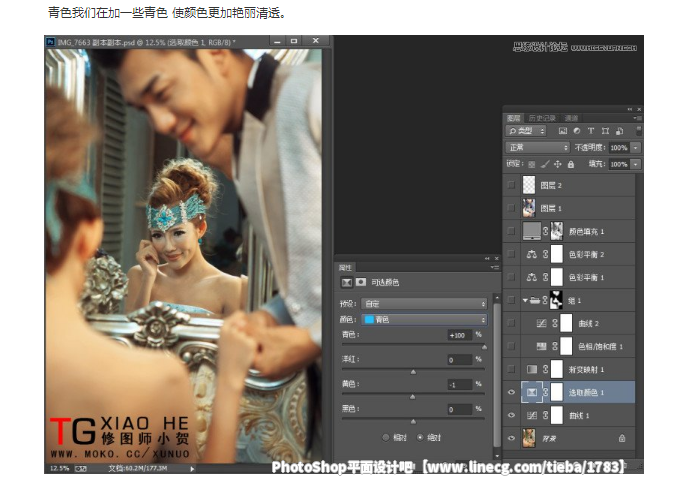680x486 pixels.
Task: Collapse the properties panel with double arrows
Action: click(x=487, y=258)
